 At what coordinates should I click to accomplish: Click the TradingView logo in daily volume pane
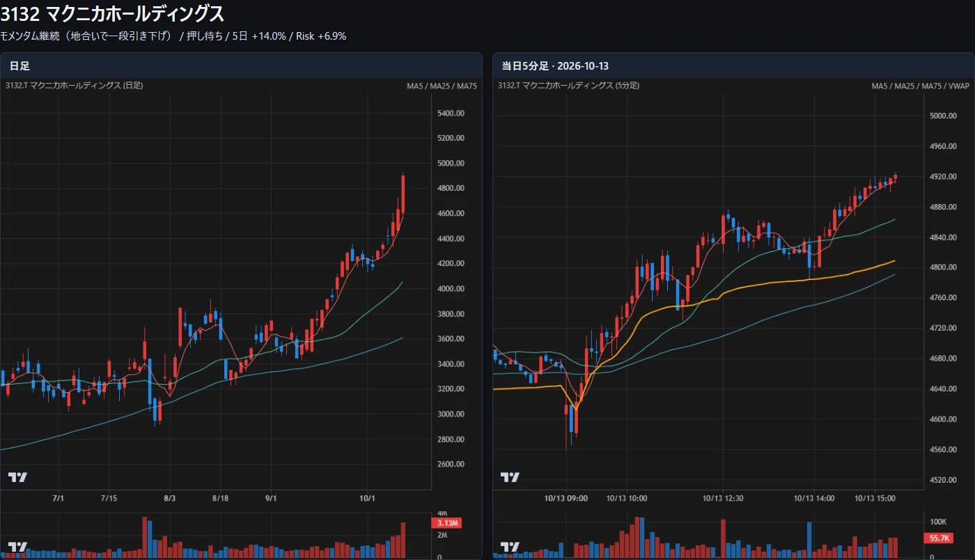click(x=17, y=547)
